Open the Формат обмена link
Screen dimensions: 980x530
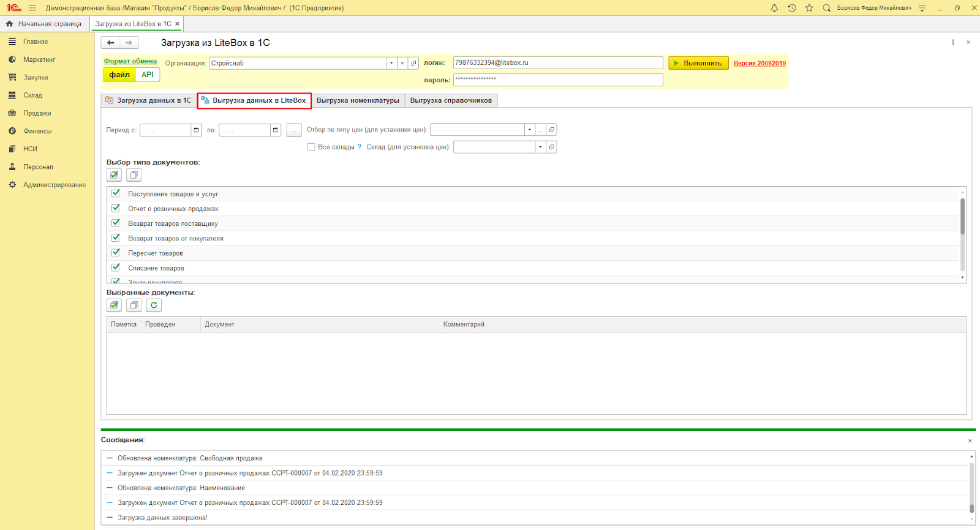click(130, 61)
